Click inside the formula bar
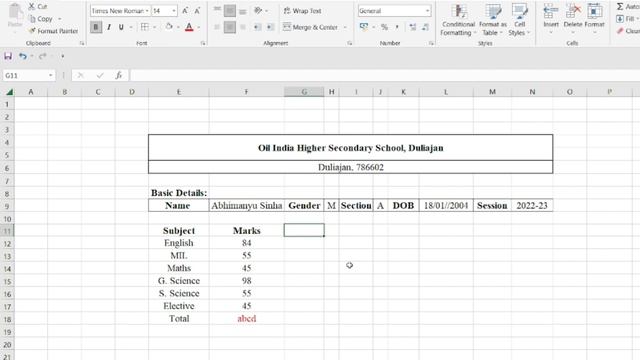 [x=384, y=75]
